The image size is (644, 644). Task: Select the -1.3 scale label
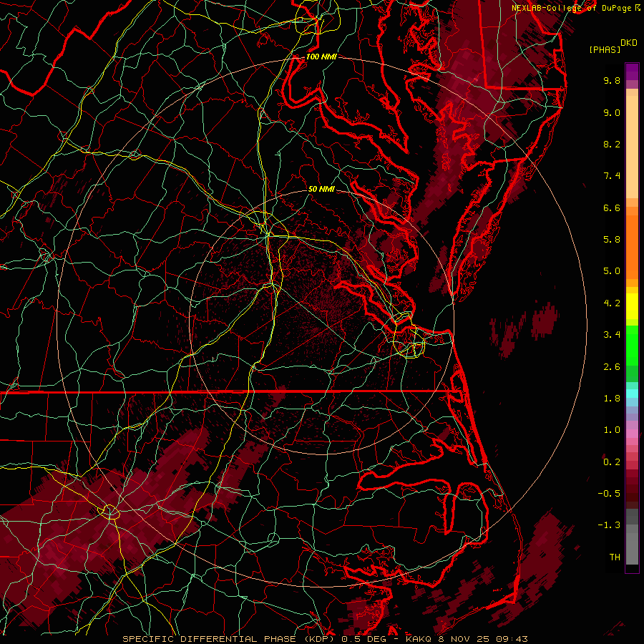(x=609, y=525)
